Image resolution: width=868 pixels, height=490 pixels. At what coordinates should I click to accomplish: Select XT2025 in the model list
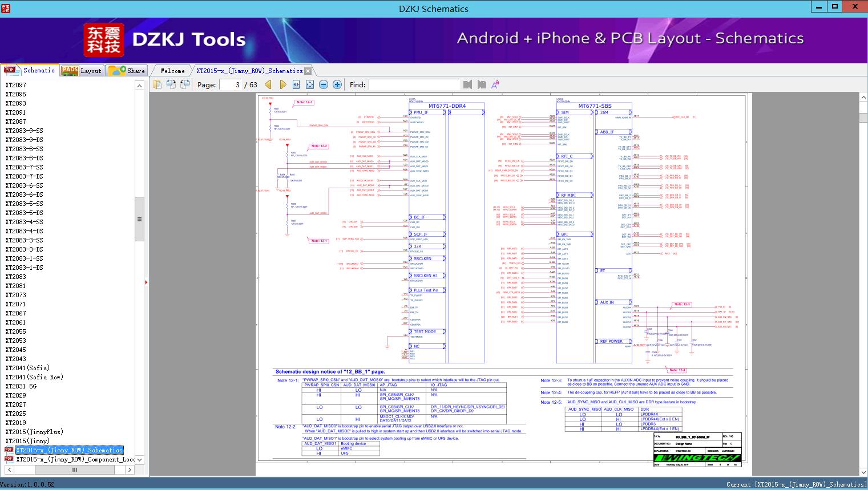click(x=16, y=414)
